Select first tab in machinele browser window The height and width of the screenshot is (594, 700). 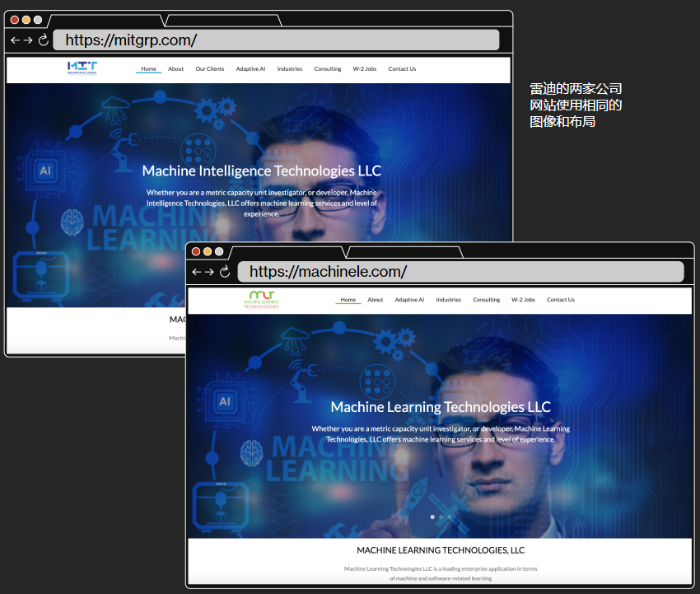pyautogui.click(x=288, y=252)
